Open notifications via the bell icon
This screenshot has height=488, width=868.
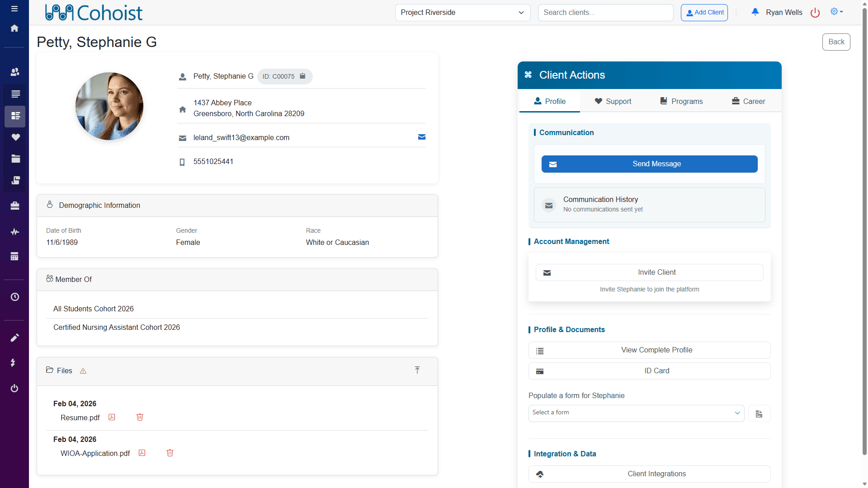pyautogui.click(x=755, y=12)
